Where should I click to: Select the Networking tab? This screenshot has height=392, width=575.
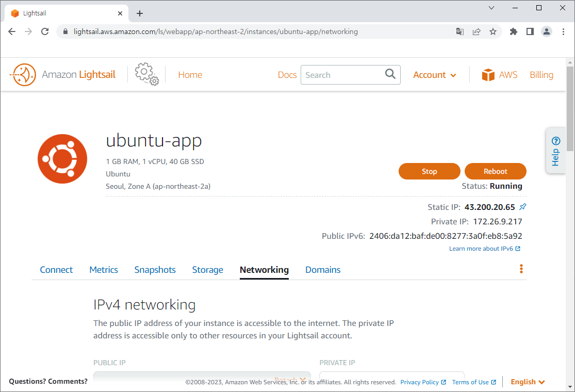(x=264, y=270)
